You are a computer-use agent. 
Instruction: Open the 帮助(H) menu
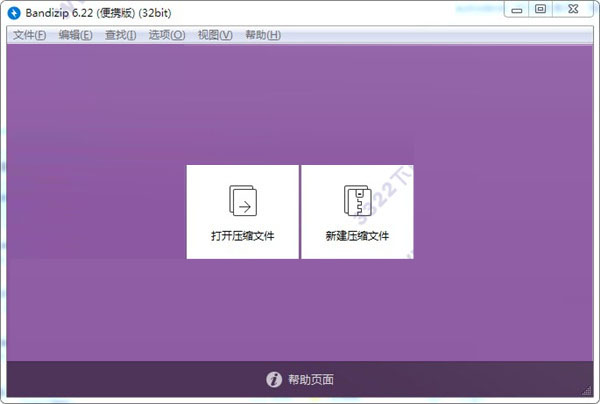point(263,35)
